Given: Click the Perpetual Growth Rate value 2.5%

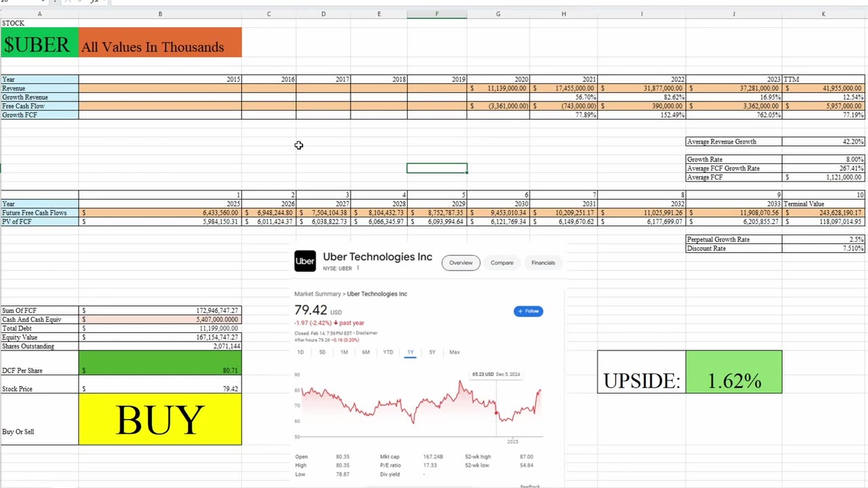Looking at the screenshot, I should coord(823,239).
